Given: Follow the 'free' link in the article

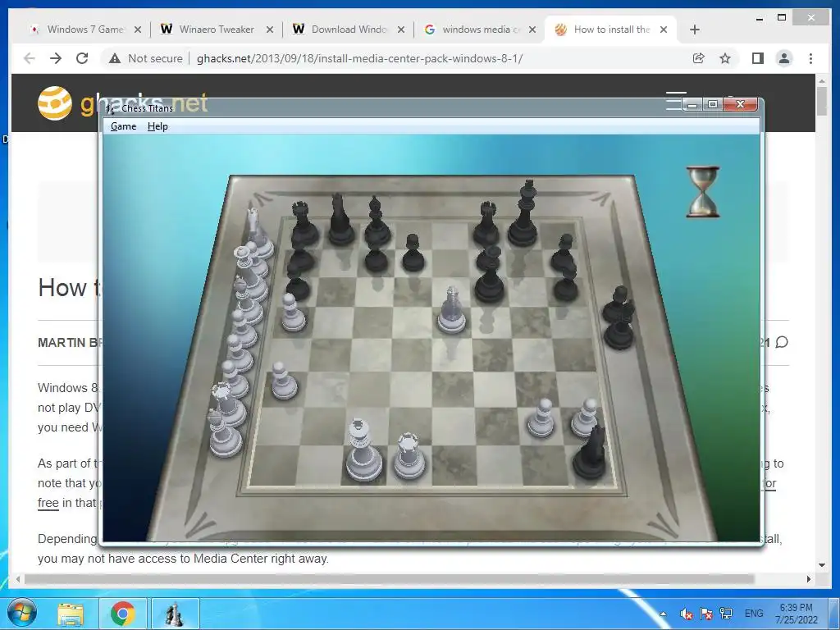Looking at the screenshot, I should 48,503.
